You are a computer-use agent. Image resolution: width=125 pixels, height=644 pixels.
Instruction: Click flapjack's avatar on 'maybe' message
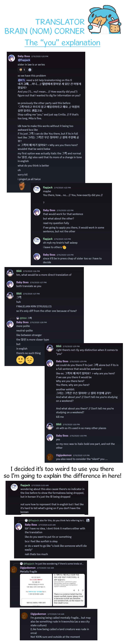37,189
